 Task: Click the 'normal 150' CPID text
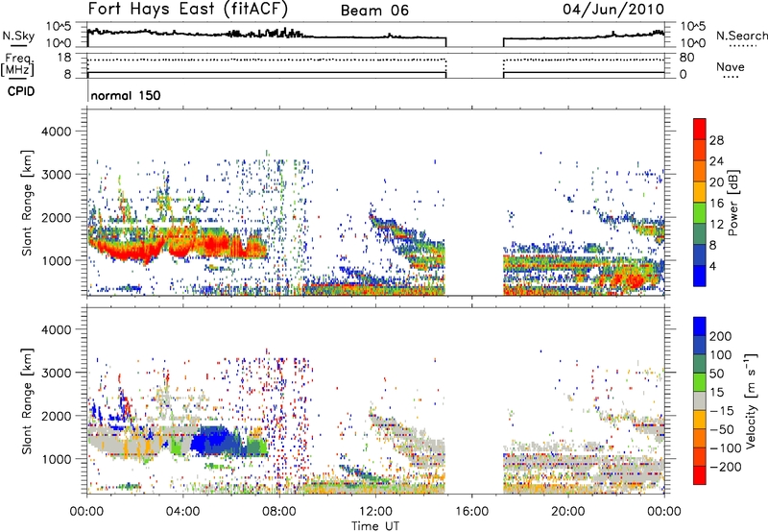(126, 95)
